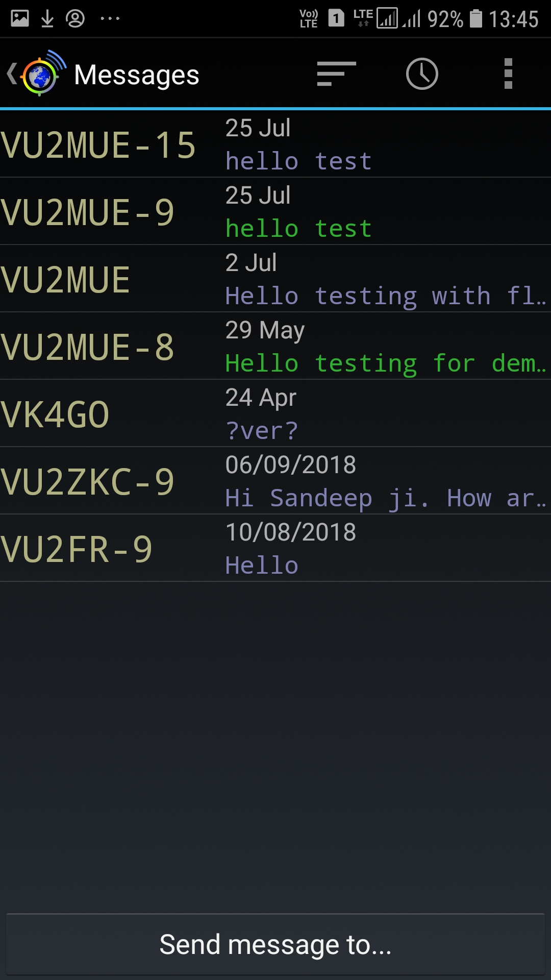Tap the "Hi Sandeep ji" message preview
Image resolution: width=551 pixels, height=980 pixels.
[x=385, y=498]
